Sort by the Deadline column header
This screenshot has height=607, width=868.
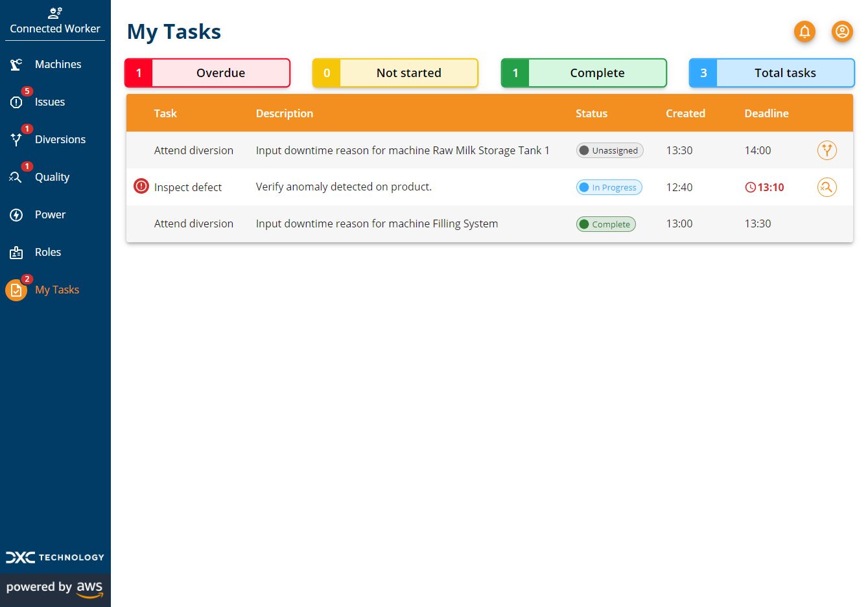click(766, 113)
